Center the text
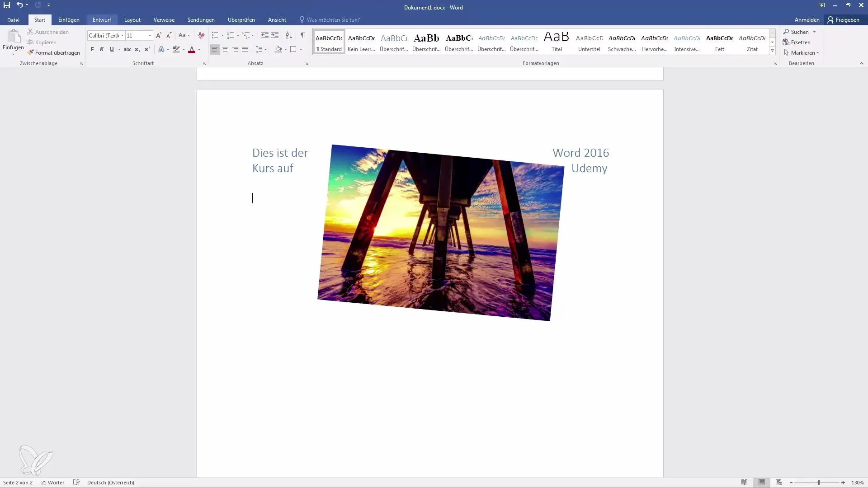 pos(225,49)
